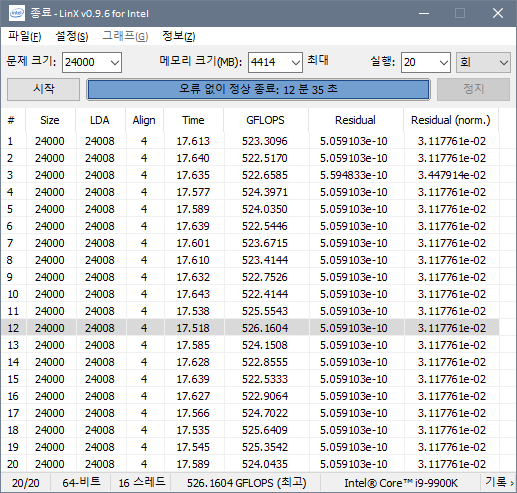This screenshot has height=493, width=517.
Task: Click the Residual column header
Action: click(355, 120)
